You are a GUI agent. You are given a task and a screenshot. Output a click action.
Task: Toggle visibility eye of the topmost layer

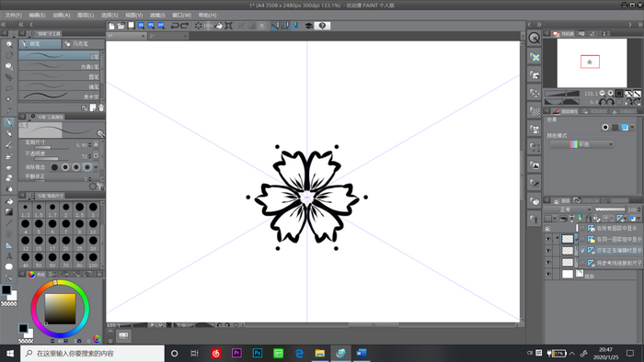tap(548, 239)
